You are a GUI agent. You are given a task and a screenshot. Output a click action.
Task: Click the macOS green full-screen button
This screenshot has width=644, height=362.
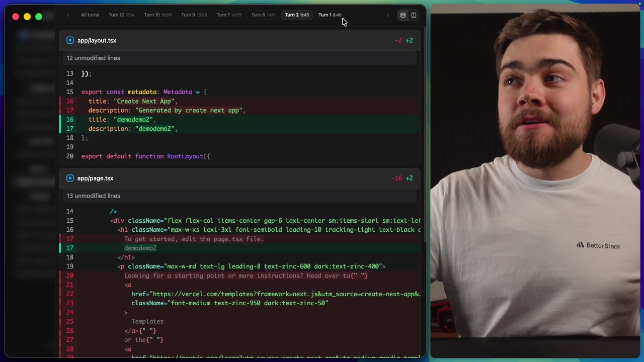click(x=39, y=17)
